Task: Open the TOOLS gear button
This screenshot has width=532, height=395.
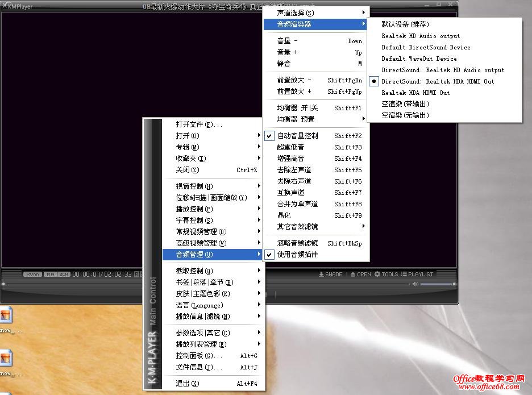Action: coord(386,274)
